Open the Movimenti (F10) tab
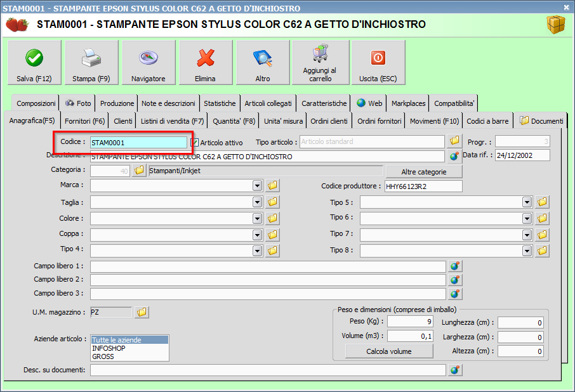 (434, 121)
